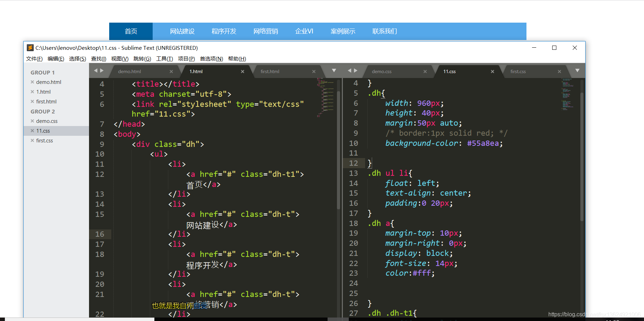Select demo.html in sidebar Group 1

[49, 82]
